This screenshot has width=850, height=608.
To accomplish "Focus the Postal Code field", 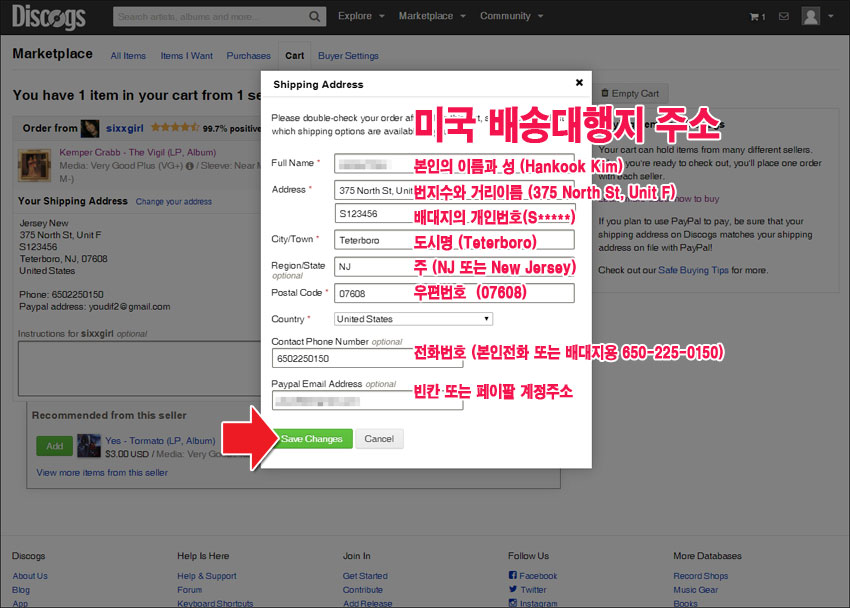I will pos(454,293).
